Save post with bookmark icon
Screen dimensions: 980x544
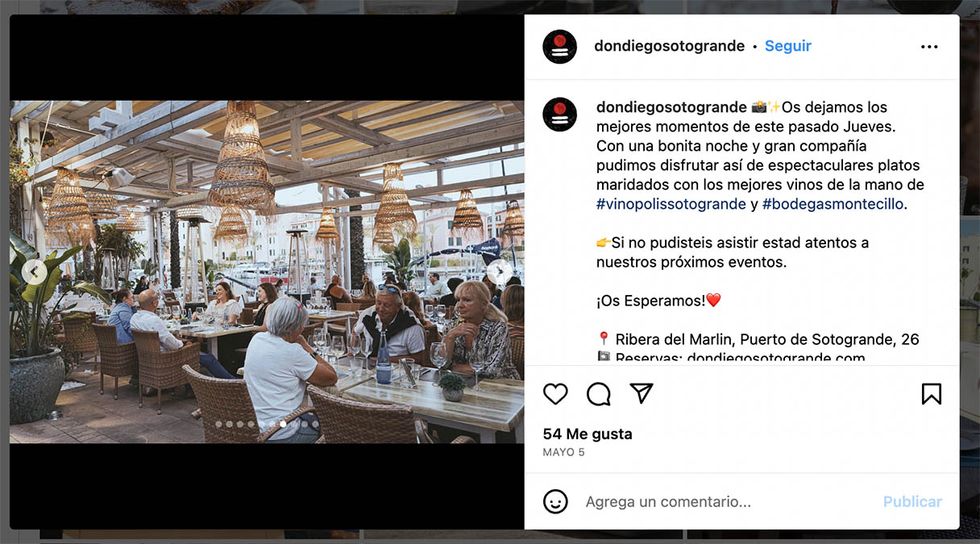(x=931, y=393)
